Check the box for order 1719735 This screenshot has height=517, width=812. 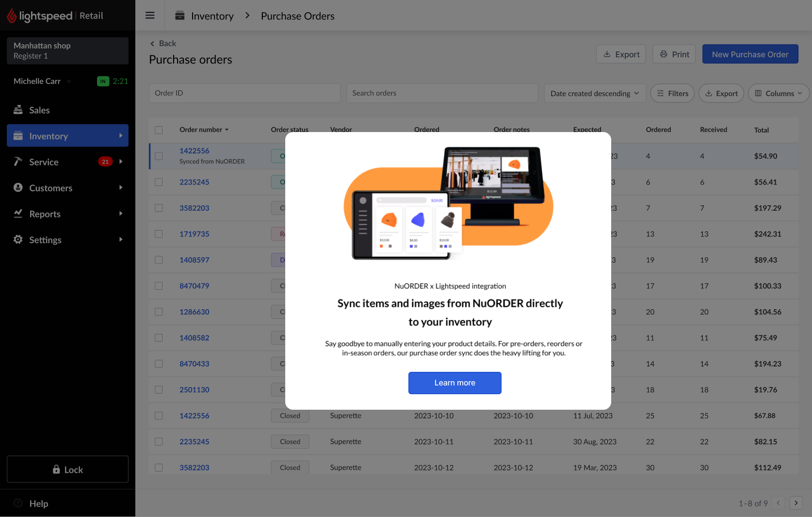coord(159,234)
